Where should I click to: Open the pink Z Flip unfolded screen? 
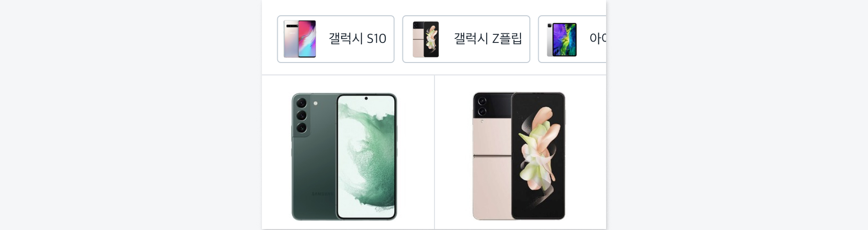coord(538,156)
